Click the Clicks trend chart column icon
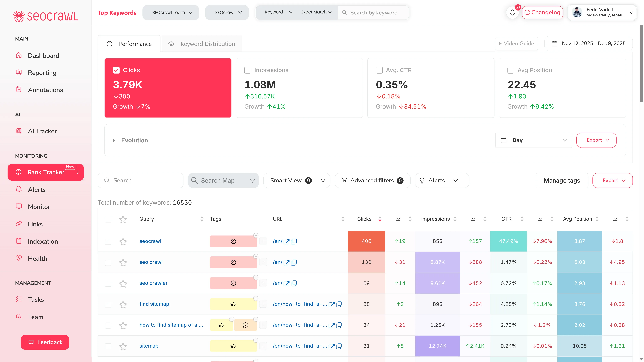 398,219
